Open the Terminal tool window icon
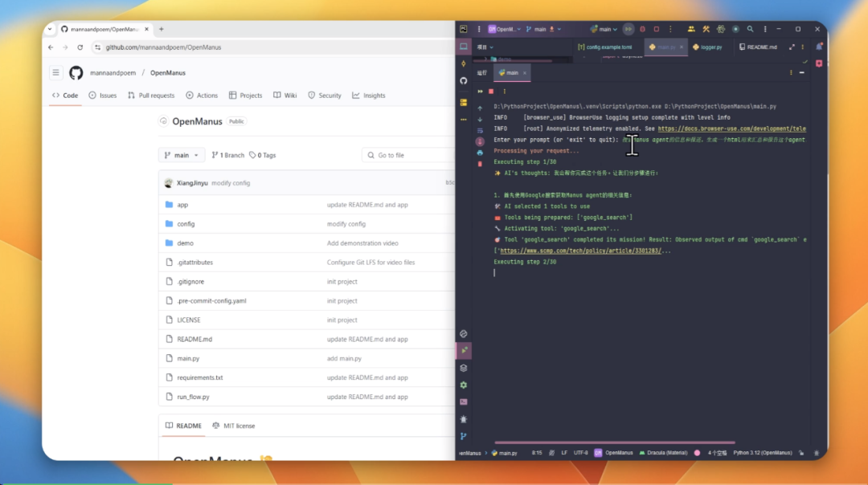 [x=464, y=402]
